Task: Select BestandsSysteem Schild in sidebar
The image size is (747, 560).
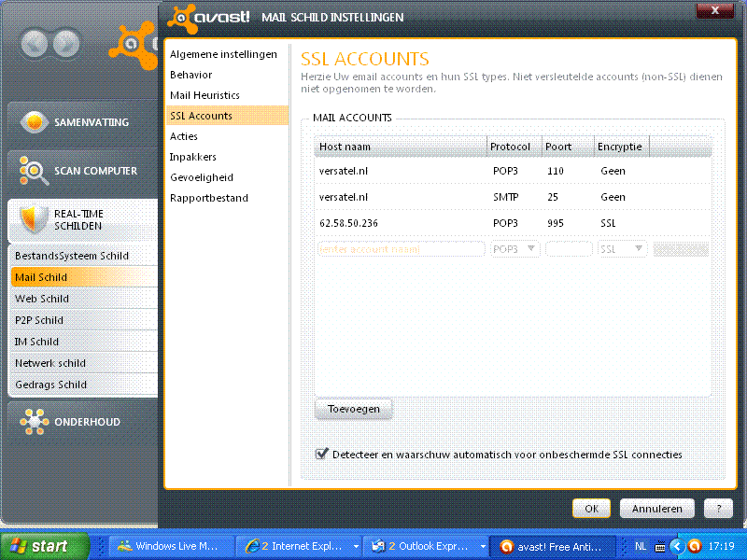Action: 84,256
